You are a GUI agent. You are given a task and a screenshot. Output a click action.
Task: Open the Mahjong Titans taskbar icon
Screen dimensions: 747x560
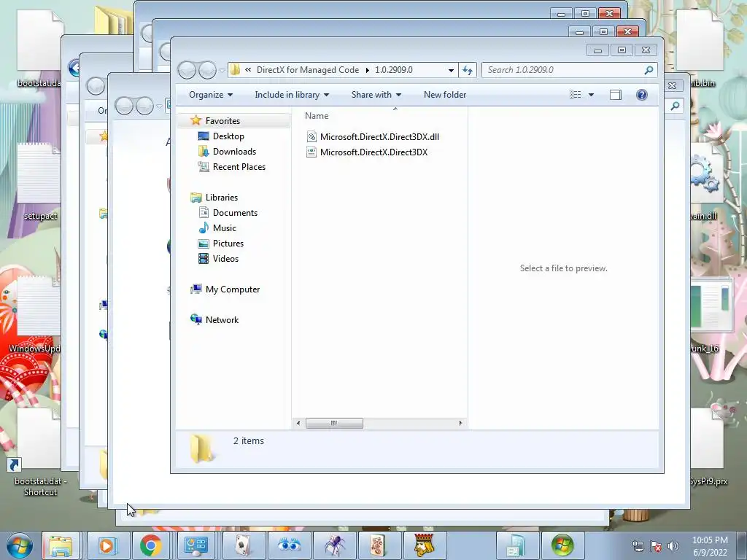[379, 545]
